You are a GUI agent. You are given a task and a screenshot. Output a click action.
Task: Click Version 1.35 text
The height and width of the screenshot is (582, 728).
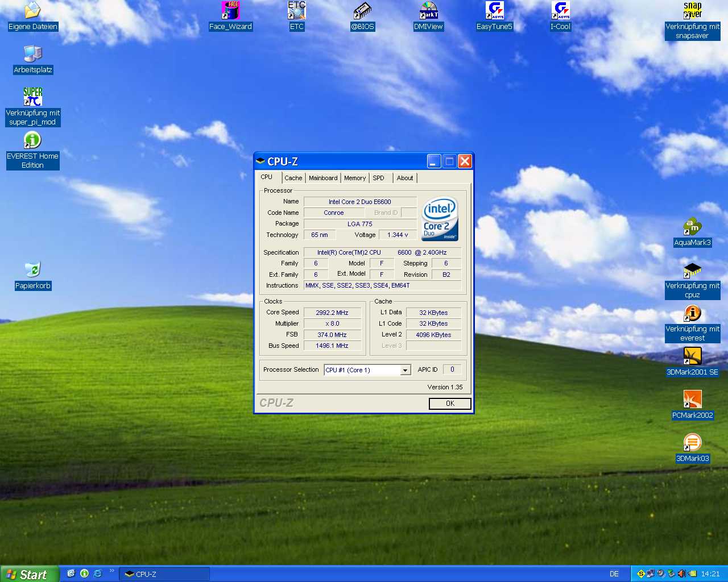click(x=445, y=387)
